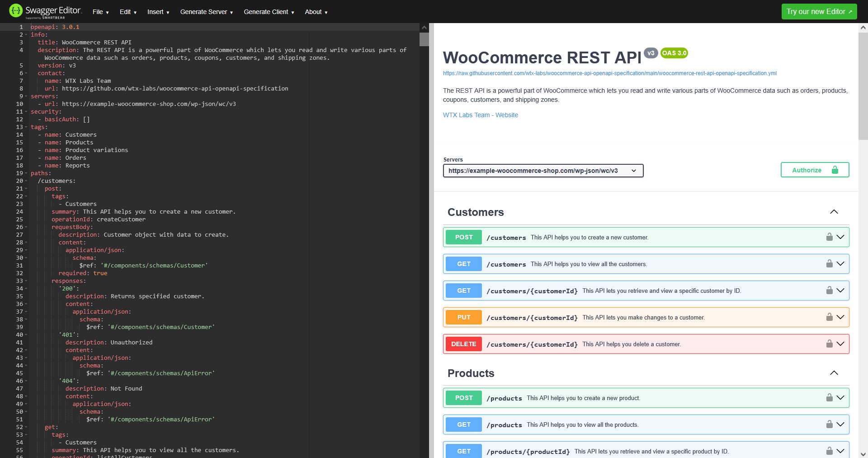The width and height of the screenshot is (868, 458).
Task: Click the Customers section heading
Action: pyautogui.click(x=476, y=212)
